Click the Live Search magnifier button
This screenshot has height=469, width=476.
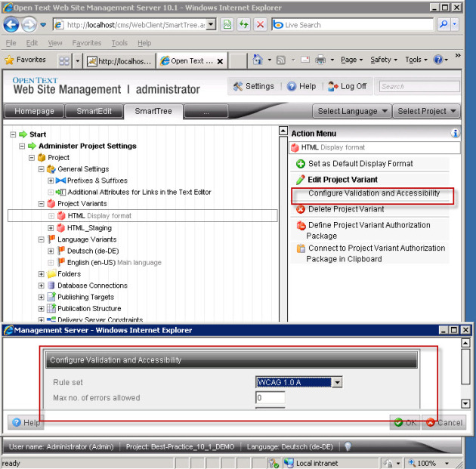[x=444, y=24]
